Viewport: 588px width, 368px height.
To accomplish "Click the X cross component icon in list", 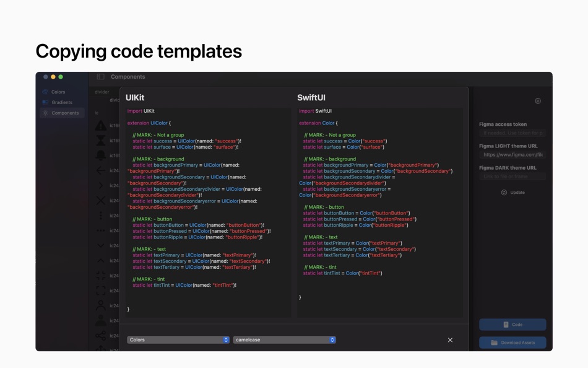I will point(100,201).
